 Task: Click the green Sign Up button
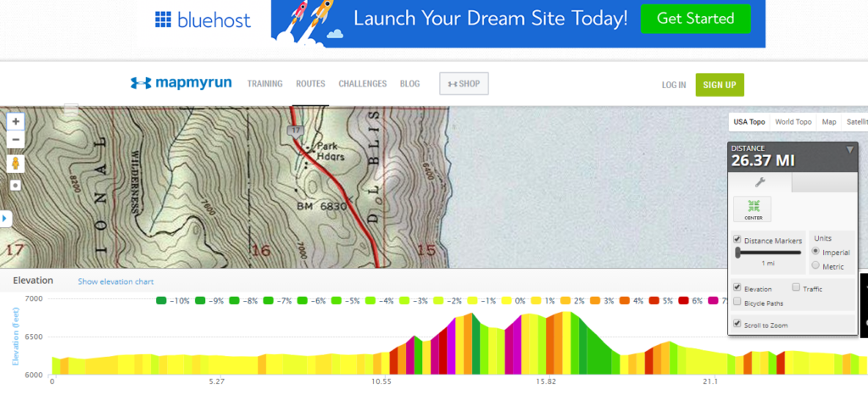coord(720,85)
